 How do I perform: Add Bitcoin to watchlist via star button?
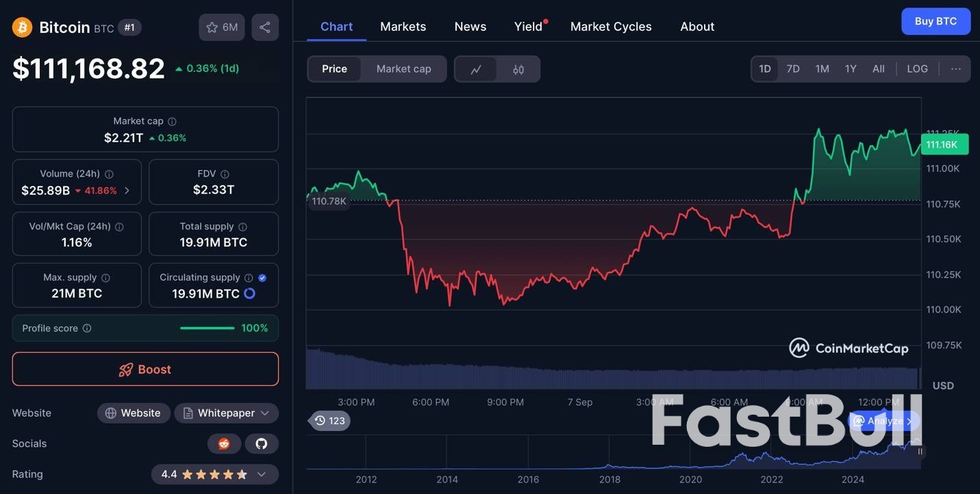(221, 27)
